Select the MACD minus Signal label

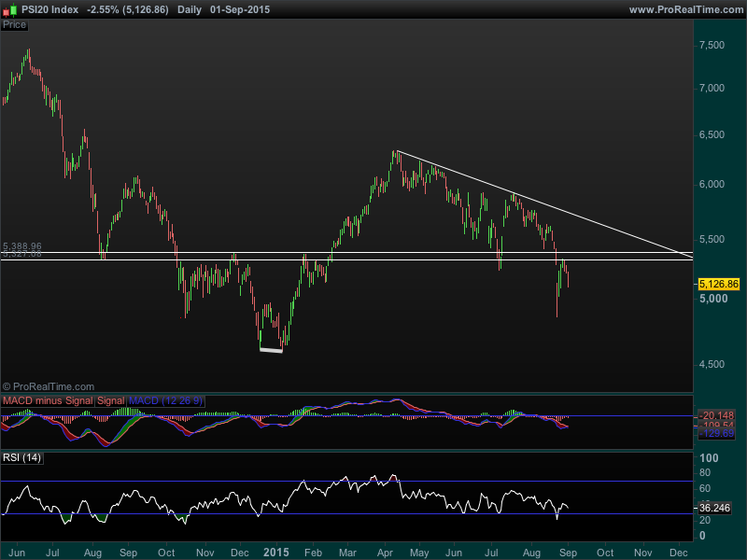pyautogui.click(x=47, y=400)
